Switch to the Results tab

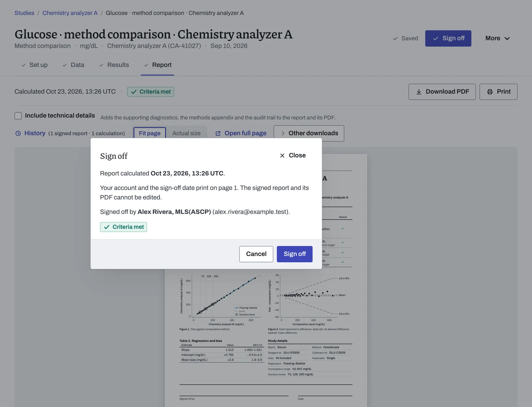114,65
